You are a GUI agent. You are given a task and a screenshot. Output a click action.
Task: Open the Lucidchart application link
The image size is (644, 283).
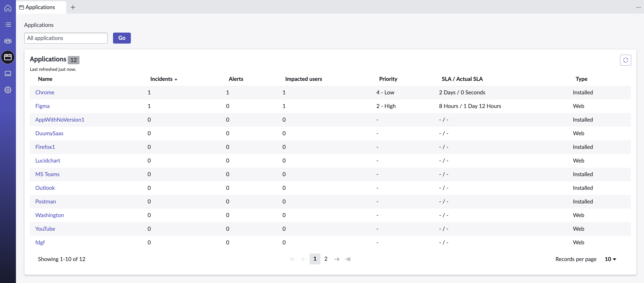[x=48, y=161]
